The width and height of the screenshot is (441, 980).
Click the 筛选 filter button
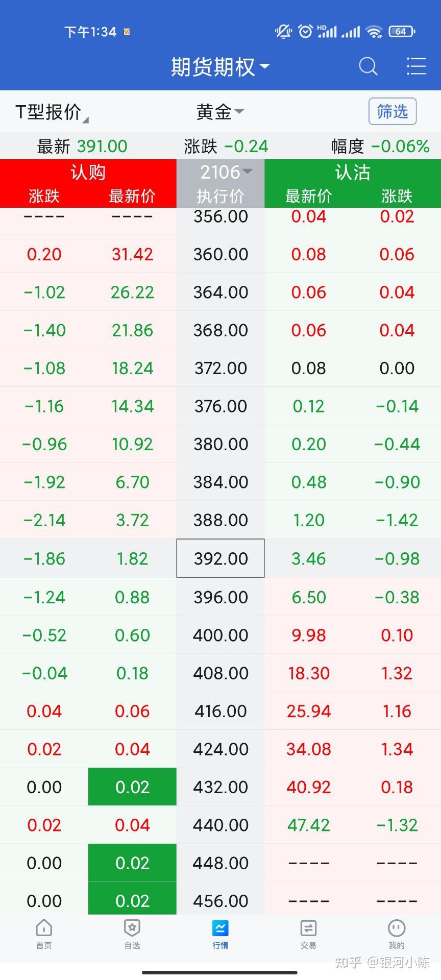click(x=392, y=111)
